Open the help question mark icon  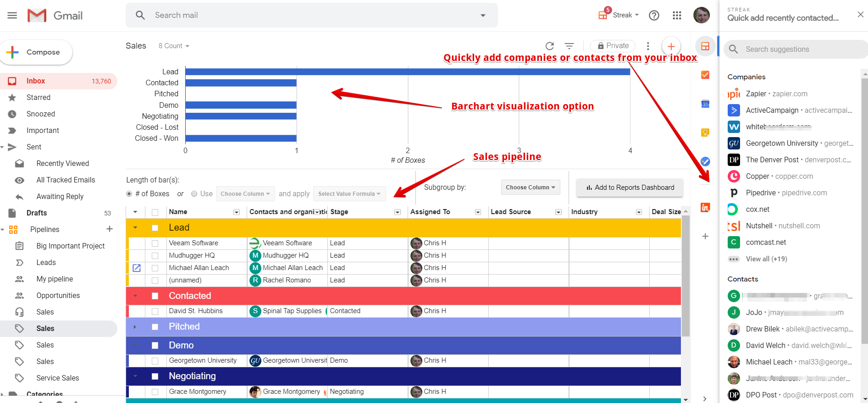(654, 16)
